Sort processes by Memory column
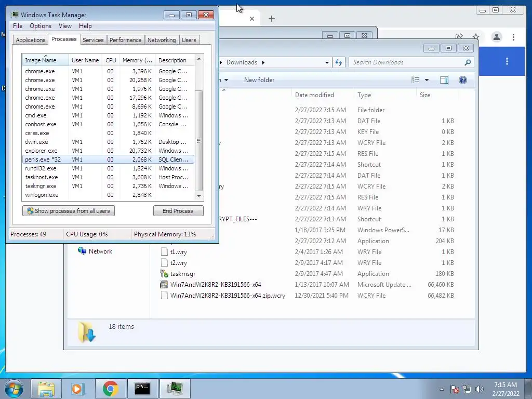This screenshot has height=399, width=532. [137, 60]
